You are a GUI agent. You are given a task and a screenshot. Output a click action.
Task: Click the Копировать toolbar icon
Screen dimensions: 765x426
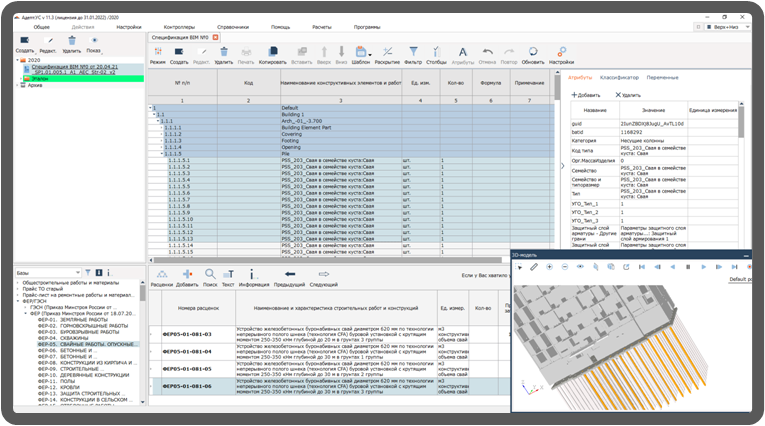point(273,51)
